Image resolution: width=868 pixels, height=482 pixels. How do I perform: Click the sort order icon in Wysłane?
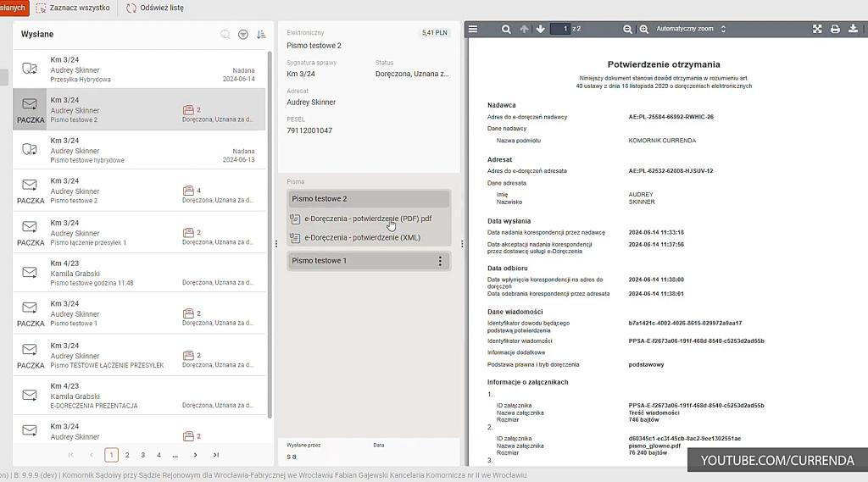tap(261, 35)
